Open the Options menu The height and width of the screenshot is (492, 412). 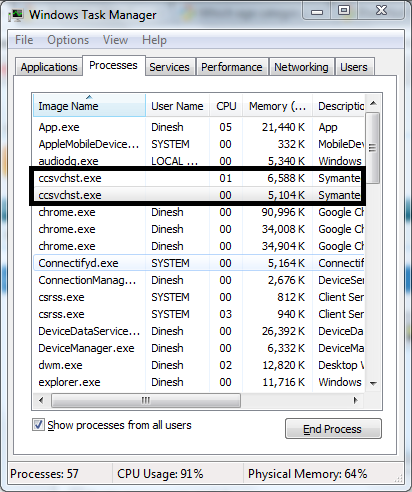click(x=68, y=40)
